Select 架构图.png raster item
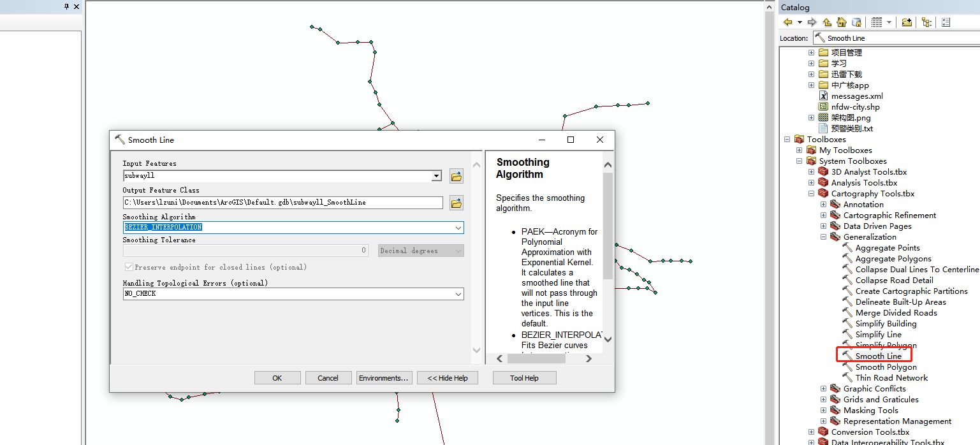Screen dimensions: 980x445 tap(851, 117)
